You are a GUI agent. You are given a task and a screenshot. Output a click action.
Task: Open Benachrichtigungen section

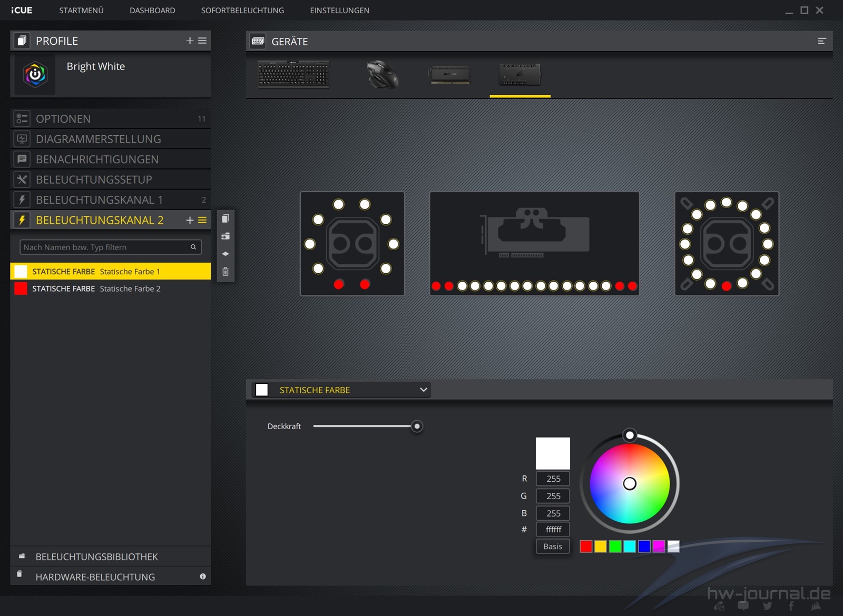coord(111,159)
